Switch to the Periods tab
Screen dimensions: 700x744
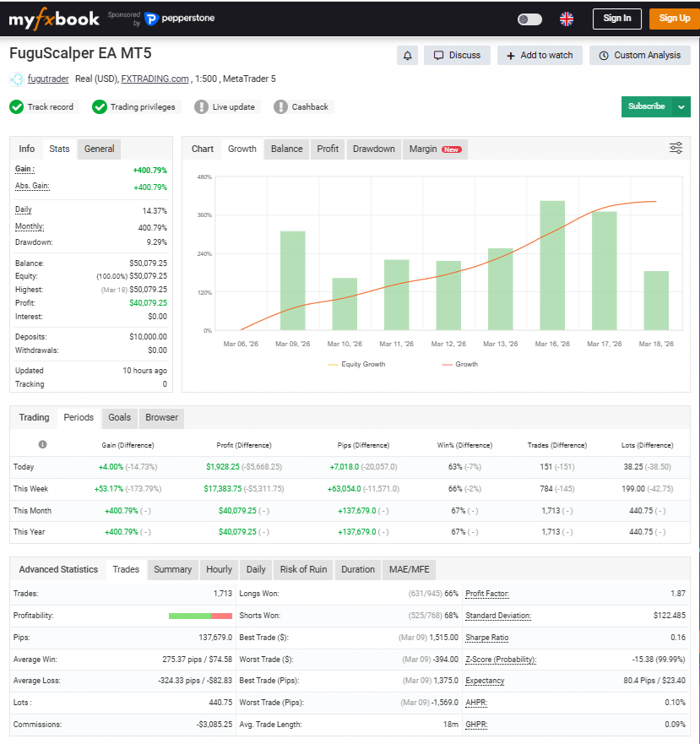coord(79,417)
